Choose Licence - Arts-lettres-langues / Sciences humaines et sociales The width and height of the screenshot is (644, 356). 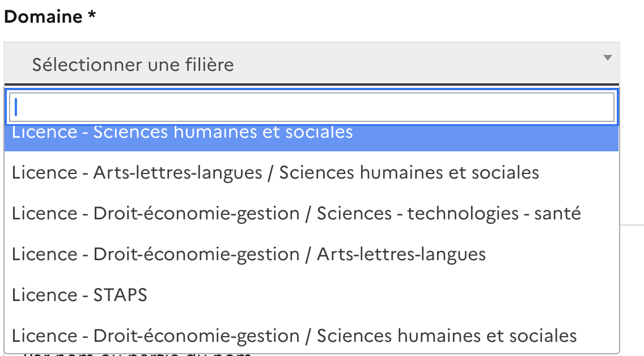[x=276, y=172]
